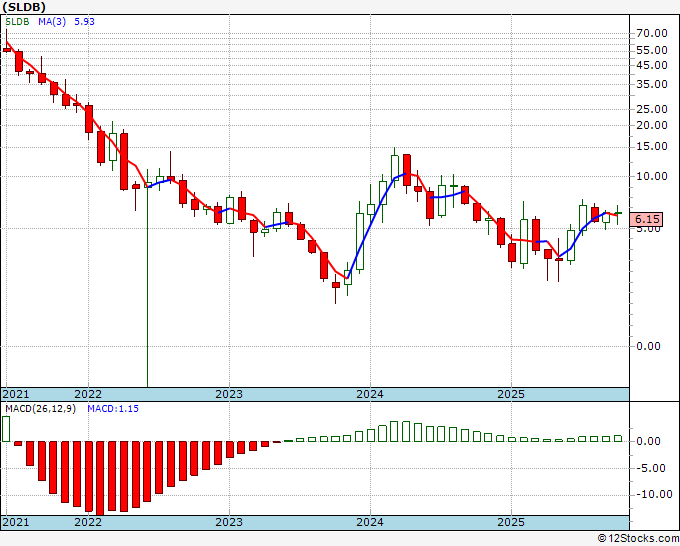Select the 0.00 label on price axis
The height and width of the screenshot is (546, 680).
(x=648, y=346)
